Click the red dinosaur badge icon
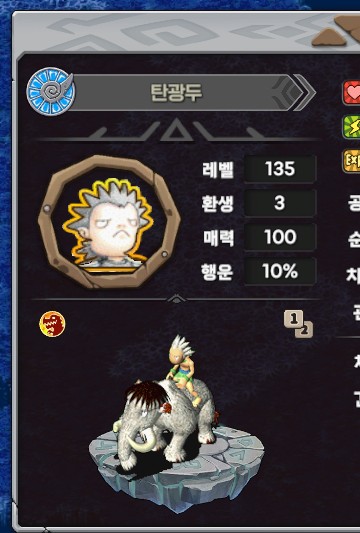 pyautogui.click(x=52, y=324)
